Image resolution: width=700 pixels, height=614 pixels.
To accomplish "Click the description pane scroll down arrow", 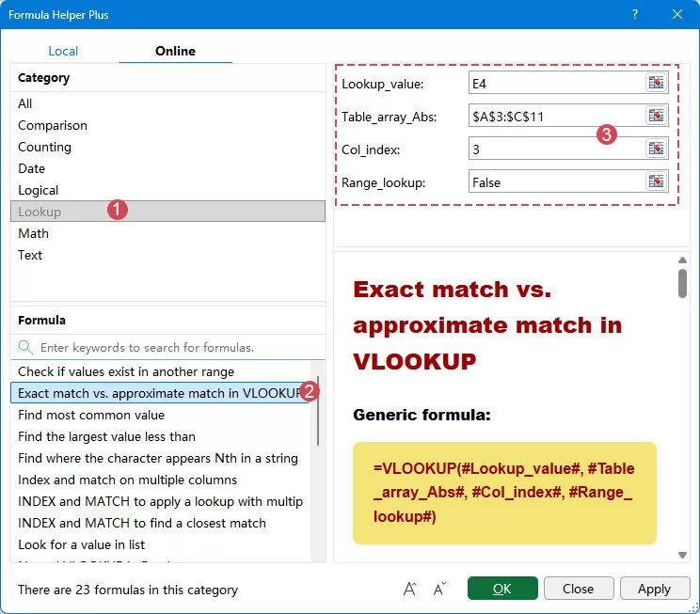I will [x=682, y=555].
